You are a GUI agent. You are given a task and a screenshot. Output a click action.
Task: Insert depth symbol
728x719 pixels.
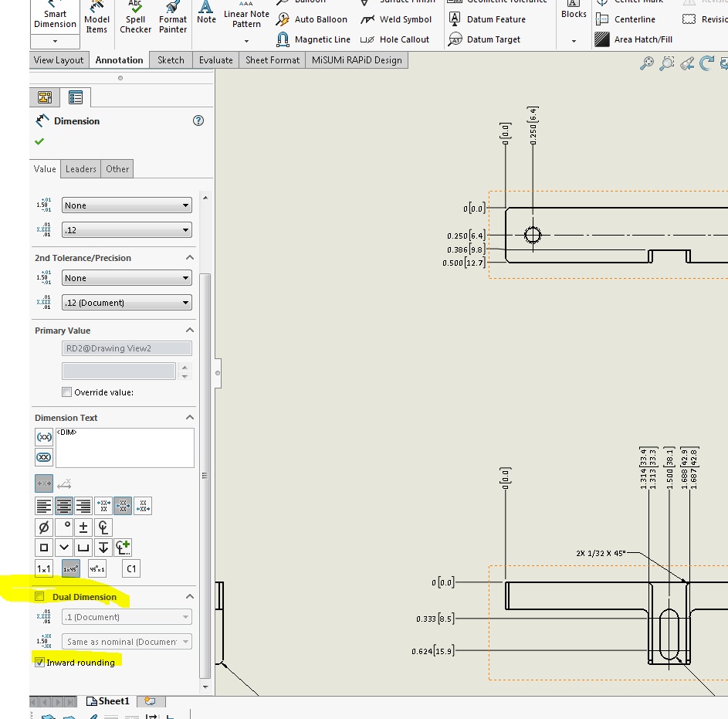tap(103, 548)
